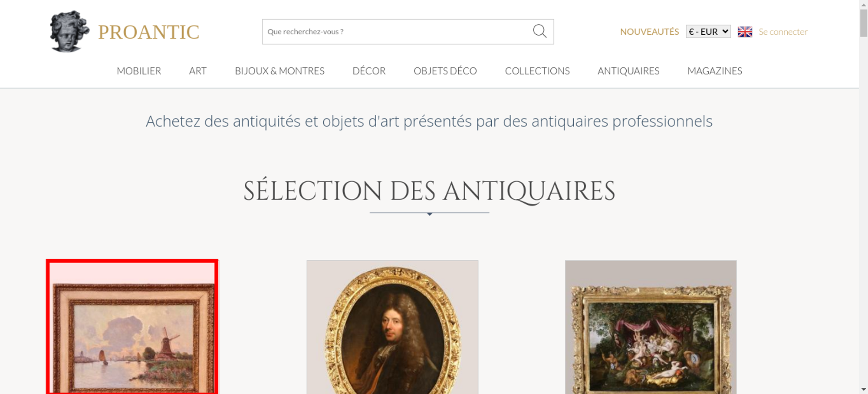The height and width of the screenshot is (394, 868).
Task: Click the PROANTIC brand name
Action: pyautogui.click(x=148, y=32)
